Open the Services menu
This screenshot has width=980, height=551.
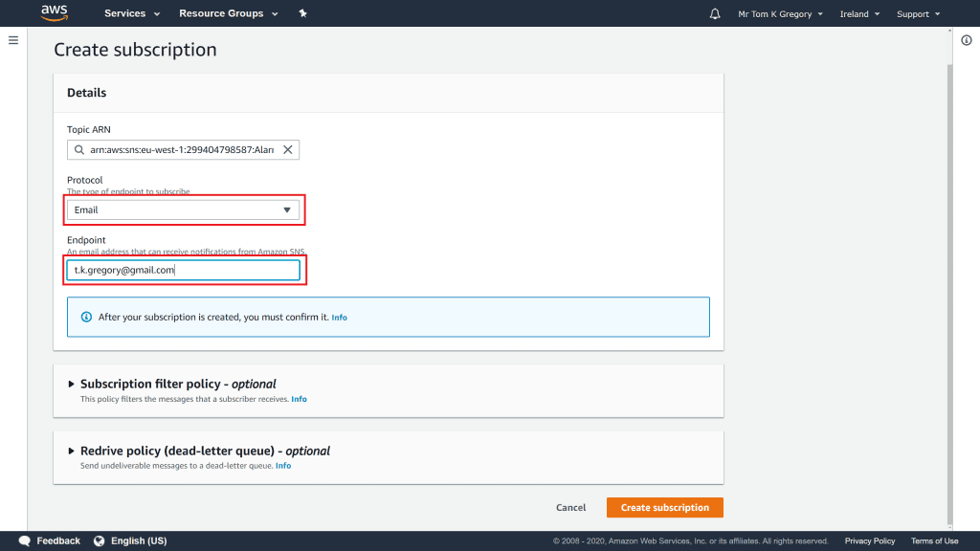[130, 14]
